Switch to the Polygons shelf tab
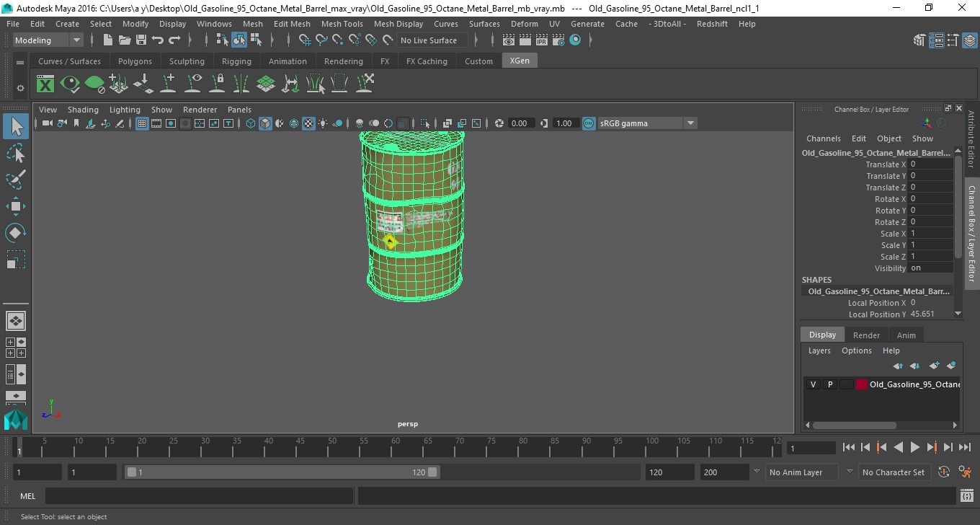Image resolution: width=980 pixels, height=525 pixels. tap(135, 61)
